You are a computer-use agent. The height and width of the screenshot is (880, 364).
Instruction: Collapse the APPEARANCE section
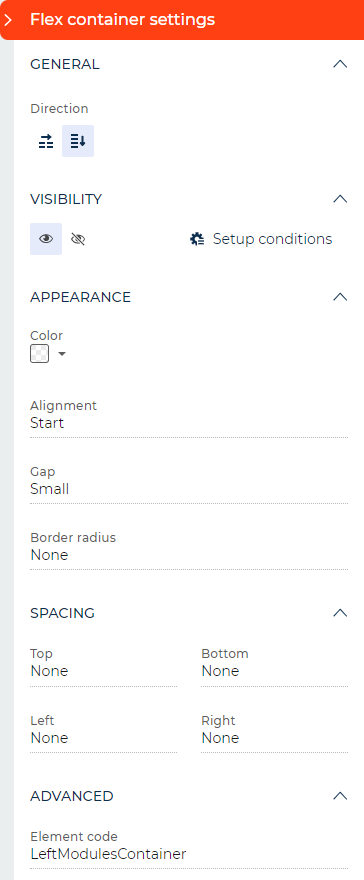click(x=340, y=297)
